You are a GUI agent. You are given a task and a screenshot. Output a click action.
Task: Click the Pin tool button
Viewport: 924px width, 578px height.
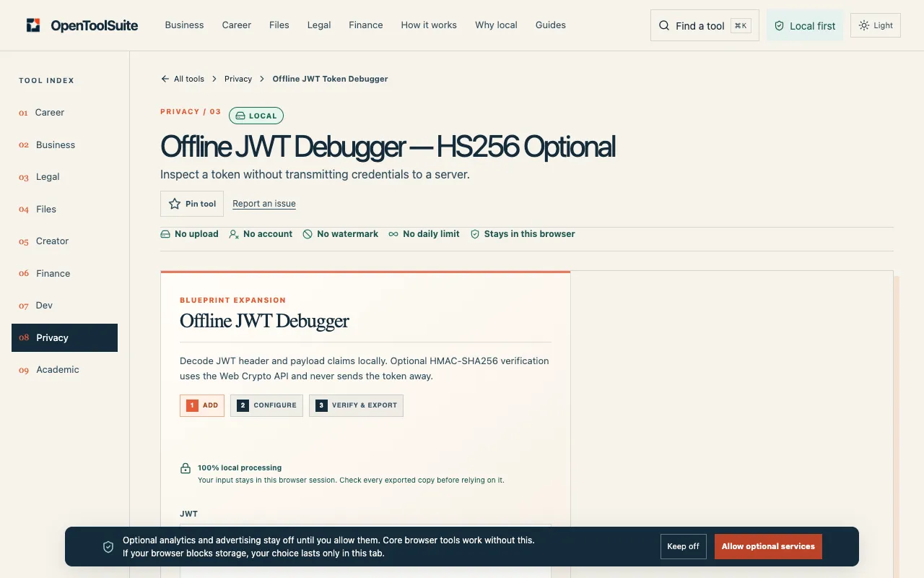(192, 204)
